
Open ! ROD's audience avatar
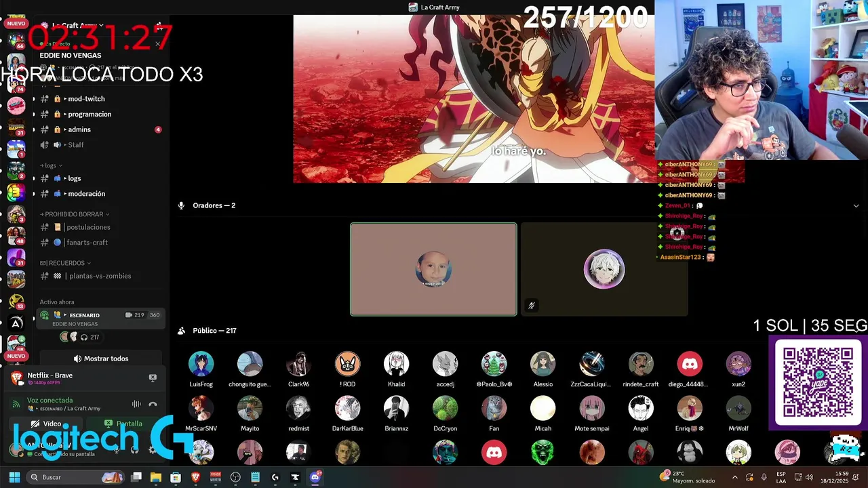point(347,364)
